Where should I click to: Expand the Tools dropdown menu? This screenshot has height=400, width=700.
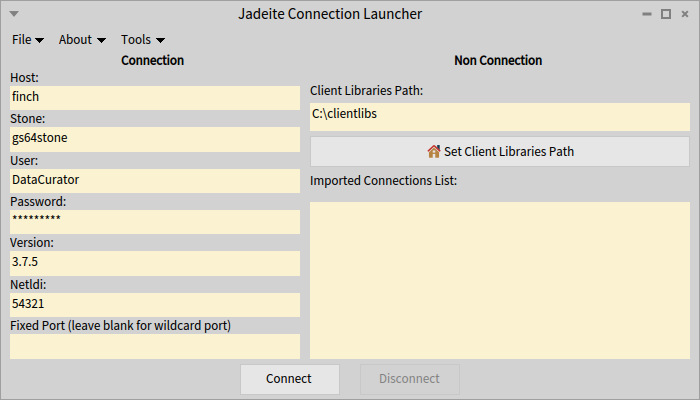pos(142,40)
